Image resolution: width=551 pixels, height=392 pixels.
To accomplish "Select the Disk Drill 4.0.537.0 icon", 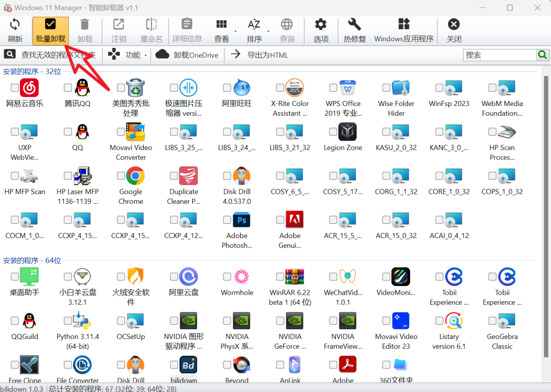I will (x=241, y=176).
